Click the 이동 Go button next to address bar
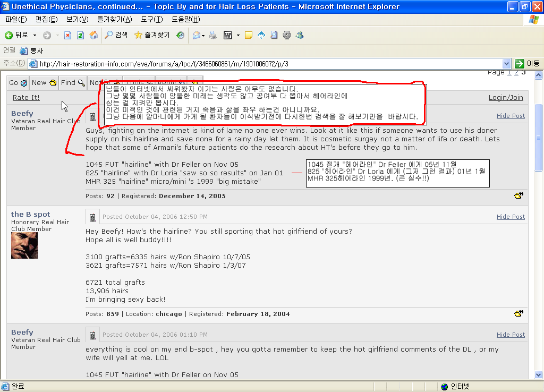Screen dimensions: 544x392 tap(527, 64)
